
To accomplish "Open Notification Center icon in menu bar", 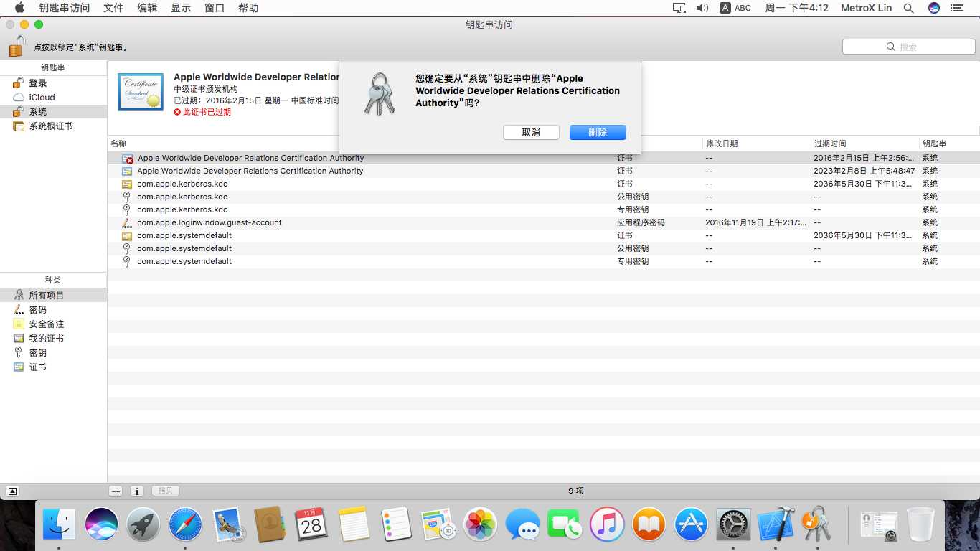I will coord(956,8).
